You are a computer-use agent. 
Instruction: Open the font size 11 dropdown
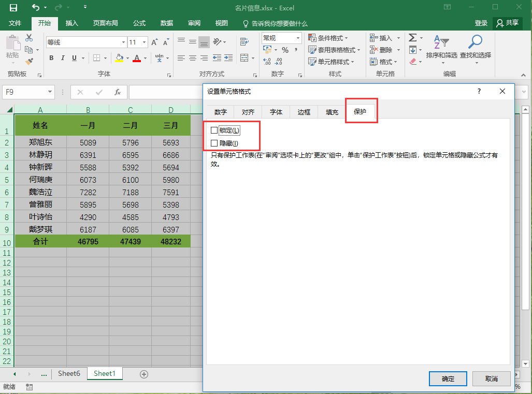144,42
